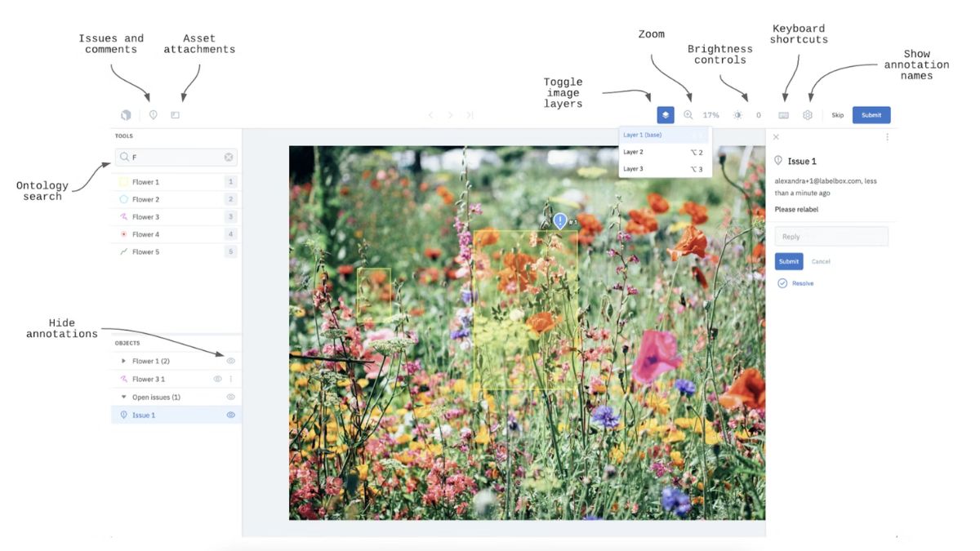Open the Flower 3 1 more options menu
980x551 pixels.
coord(230,379)
